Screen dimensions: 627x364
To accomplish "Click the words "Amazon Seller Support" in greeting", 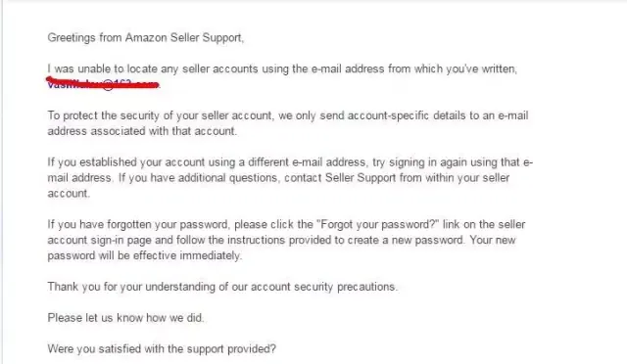I will coord(183,38).
